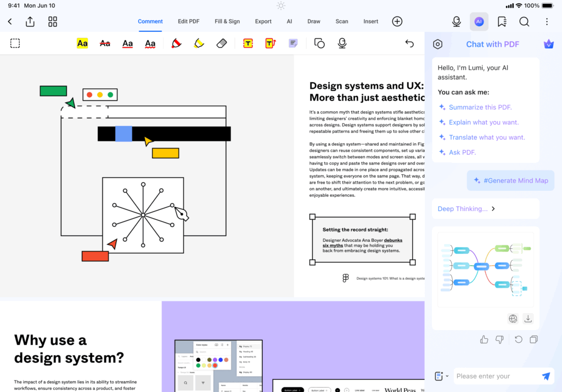Regenerate the AI response
This screenshot has width=562, height=392.
click(518, 339)
